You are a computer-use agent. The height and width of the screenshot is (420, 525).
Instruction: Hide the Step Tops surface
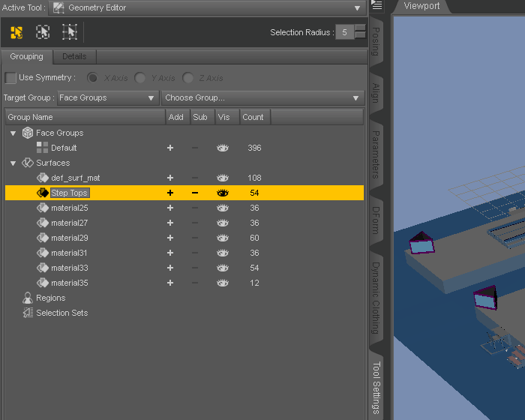tap(223, 193)
